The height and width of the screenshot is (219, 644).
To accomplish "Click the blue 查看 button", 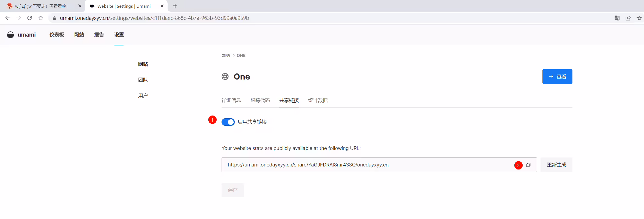I will 557,76.
